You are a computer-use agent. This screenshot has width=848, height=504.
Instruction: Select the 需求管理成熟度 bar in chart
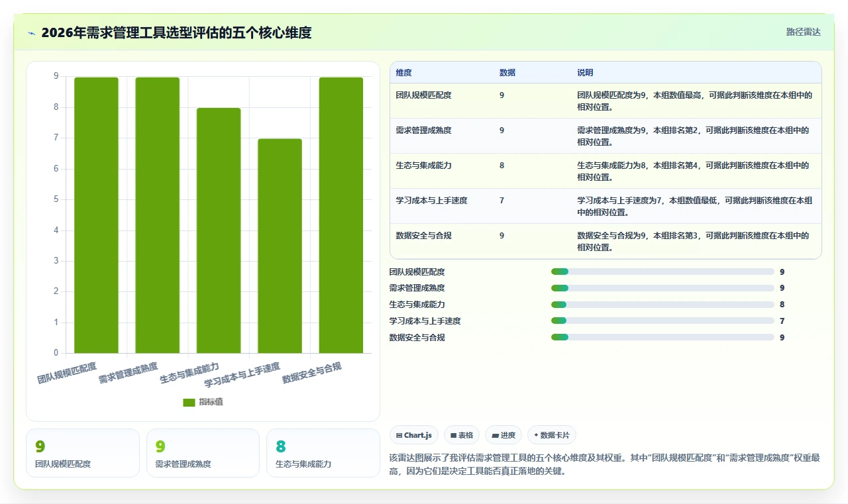(157, 215)
